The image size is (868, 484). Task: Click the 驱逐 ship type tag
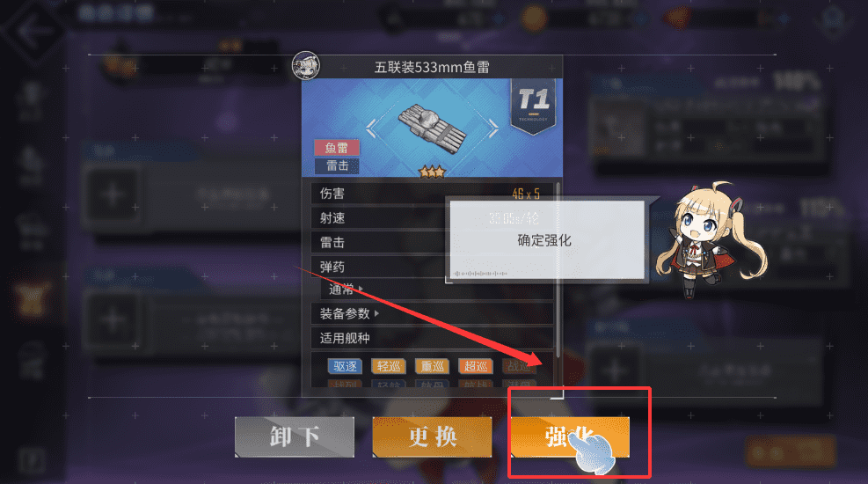tap(345, 366)
